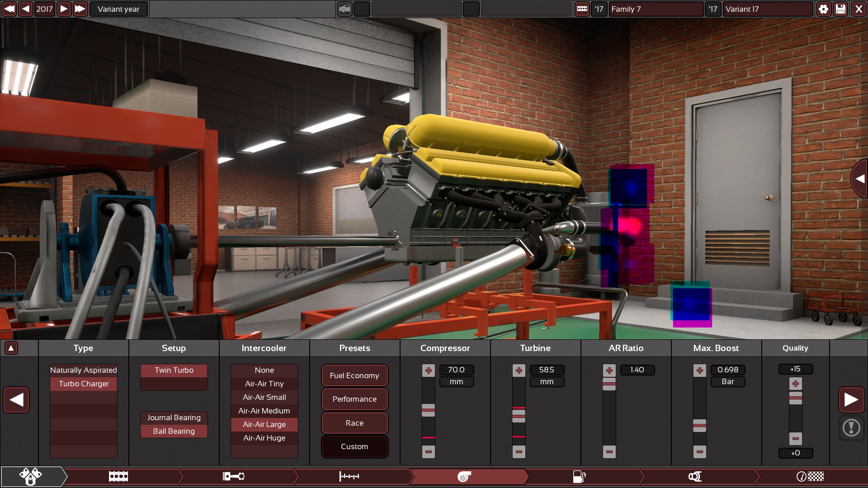Click the piston and conrod section icon
This screenshot has height=488, width=868.
pos(234,476)
